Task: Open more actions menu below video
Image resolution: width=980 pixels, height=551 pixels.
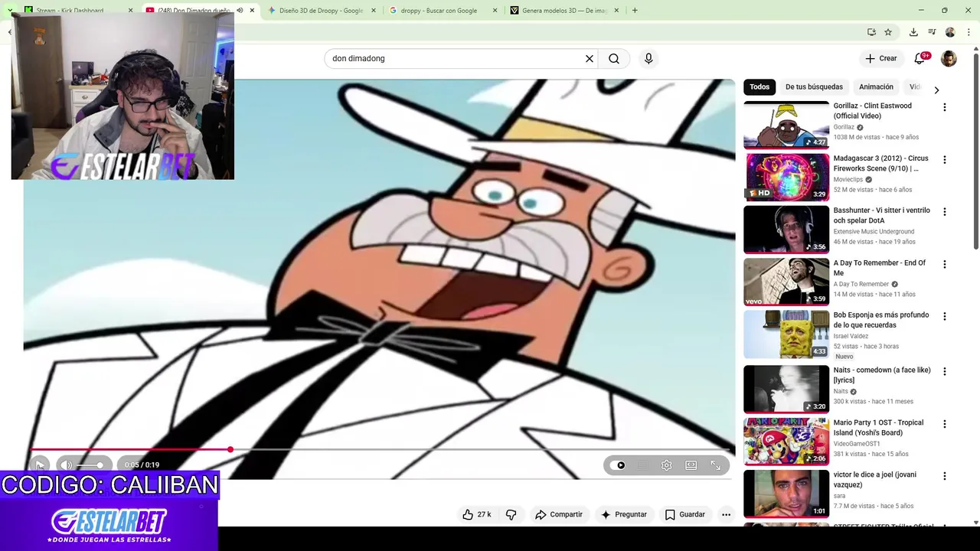Action: [x=726, y=514]
